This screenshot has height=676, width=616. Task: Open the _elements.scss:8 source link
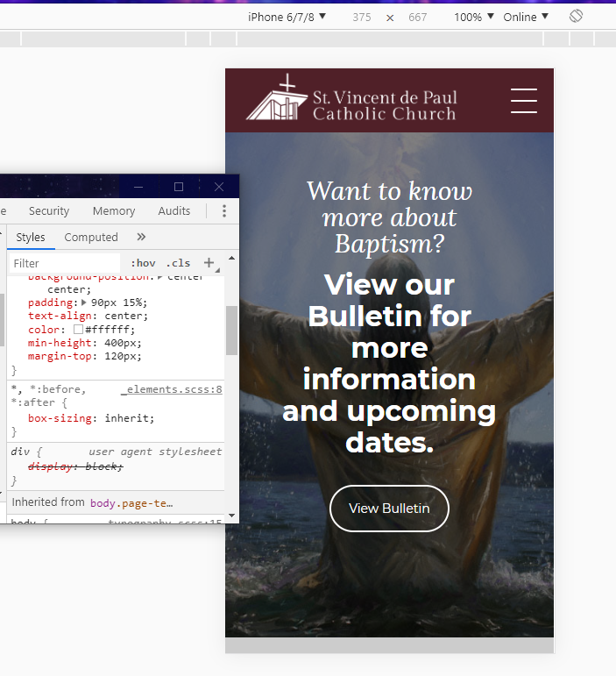point(171,389)
